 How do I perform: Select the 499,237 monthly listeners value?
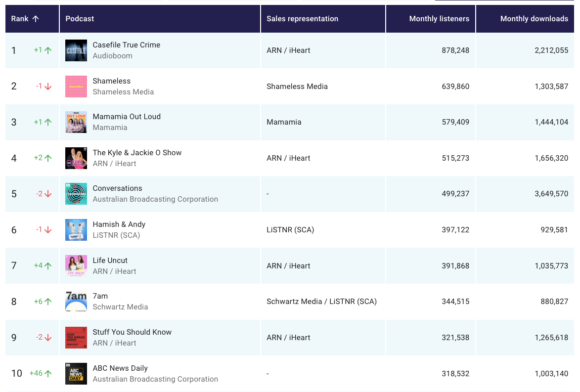click(x=455, y=194)
